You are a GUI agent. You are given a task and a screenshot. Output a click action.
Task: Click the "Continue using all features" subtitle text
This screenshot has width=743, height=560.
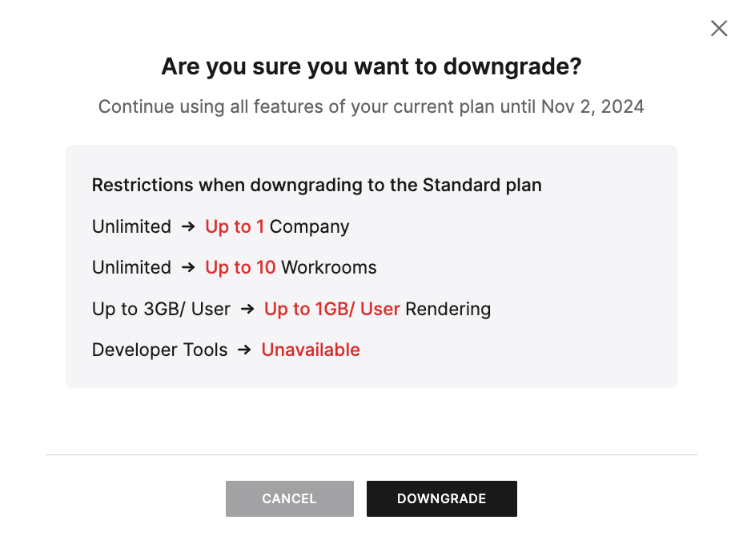371,106
